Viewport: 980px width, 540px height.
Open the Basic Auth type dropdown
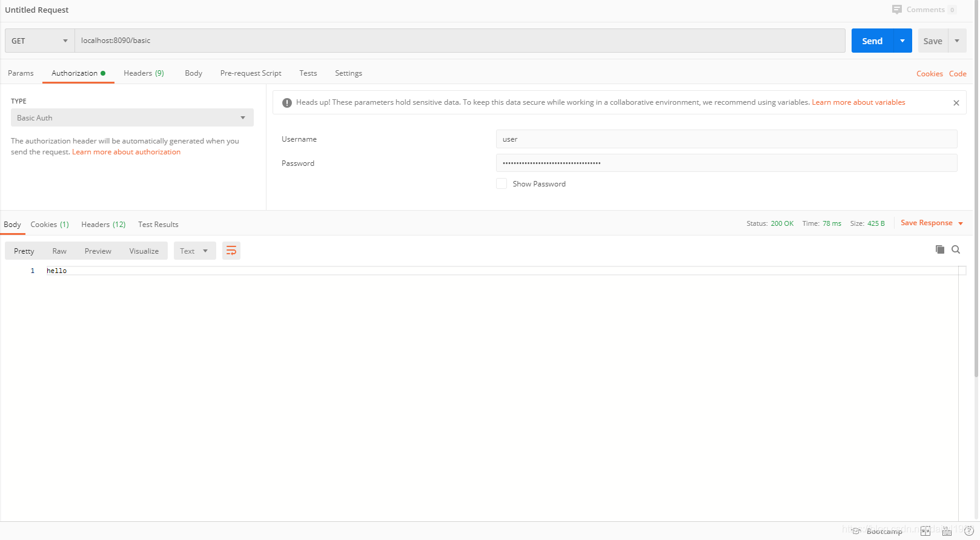(x=132, y=117)
